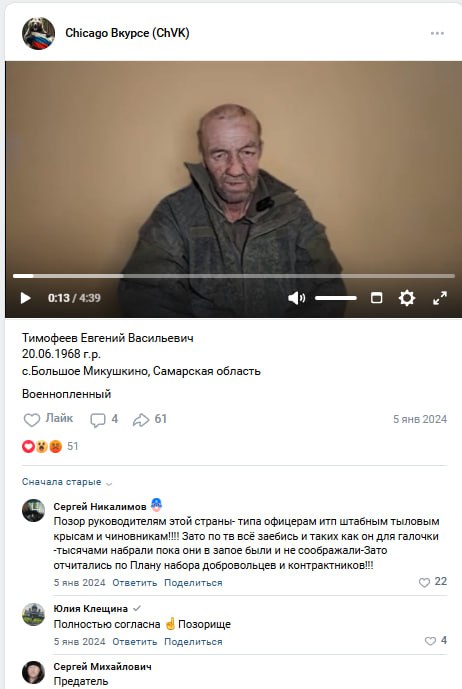Like the post with heart Лайк
Viewport: 462px width, 689px height.
tap(48, 419)
